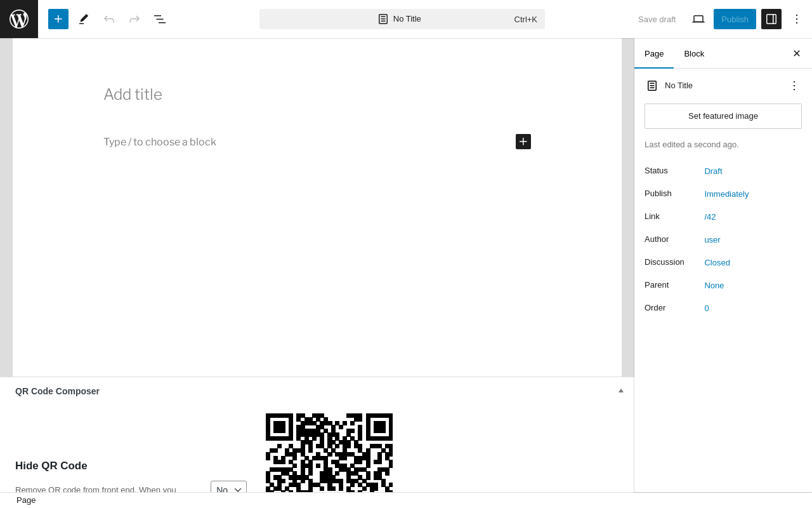Click the Undo arrow
This screenshot has width=812, height=508.
pos(109,19)
